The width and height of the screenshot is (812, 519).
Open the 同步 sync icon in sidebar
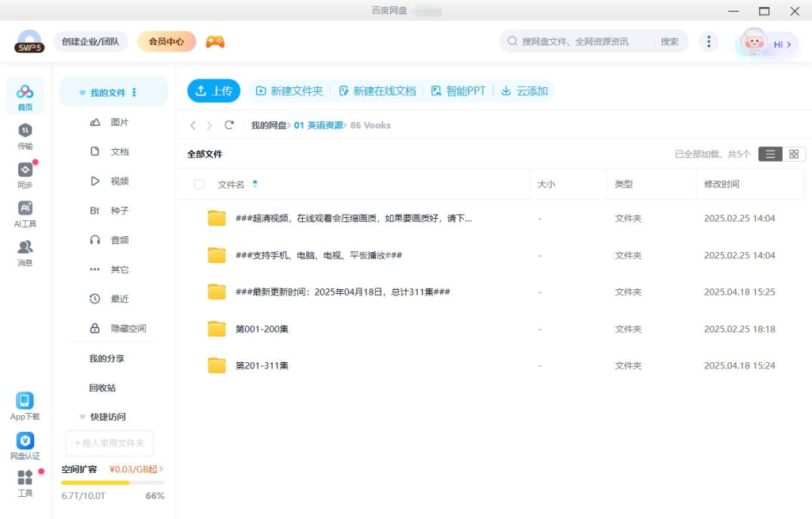[x=25, y=170]
